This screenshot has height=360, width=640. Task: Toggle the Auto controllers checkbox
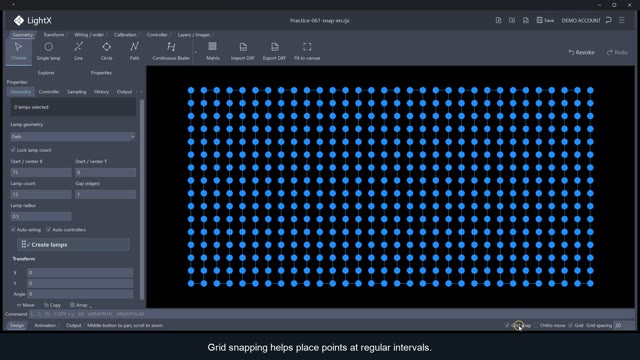click(x=49, y=230)
